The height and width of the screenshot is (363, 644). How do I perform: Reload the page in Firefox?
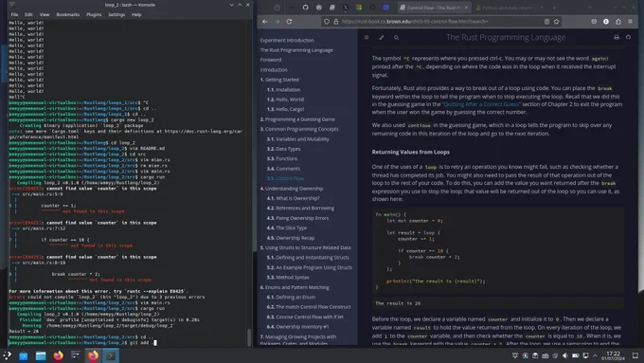289,22
